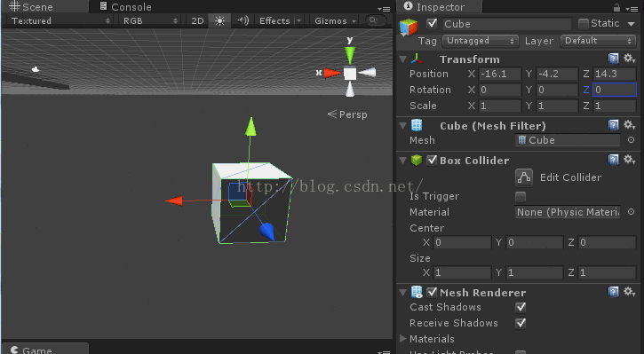This screenshot has height=354, width=644.
Task: Open Scene panel options menu icon
Action: [384, 9]
